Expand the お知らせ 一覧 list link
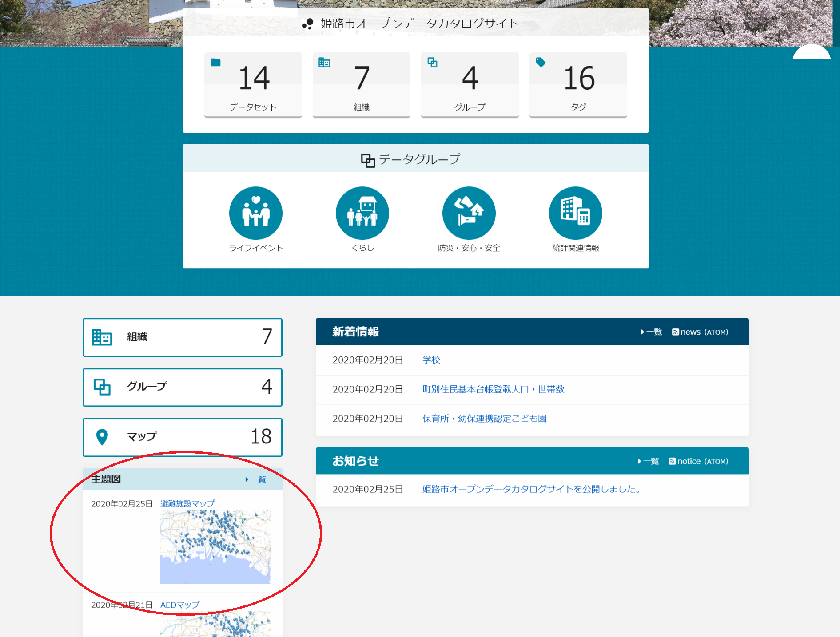Image resolution: width=840 pixels, height=637 pixels. click(649, 461)
